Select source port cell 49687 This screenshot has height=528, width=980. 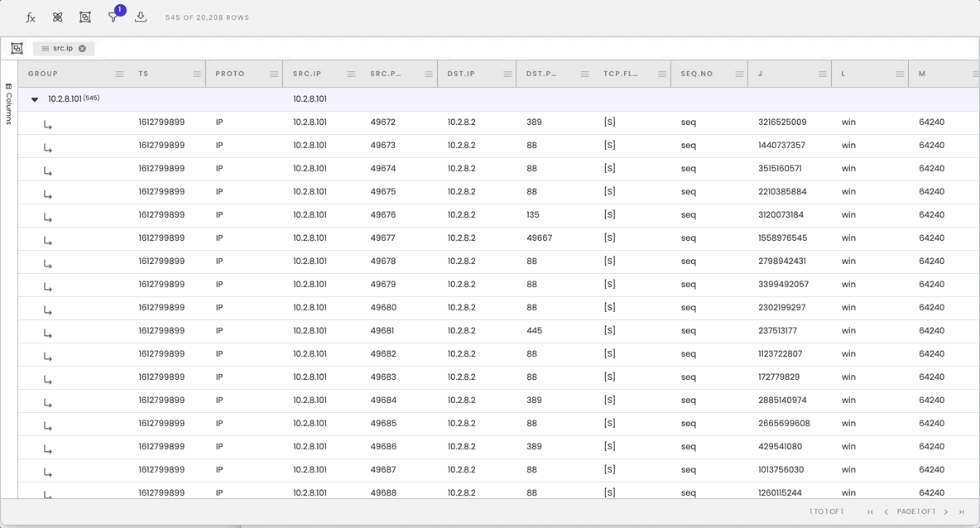[x=382, y=469]
